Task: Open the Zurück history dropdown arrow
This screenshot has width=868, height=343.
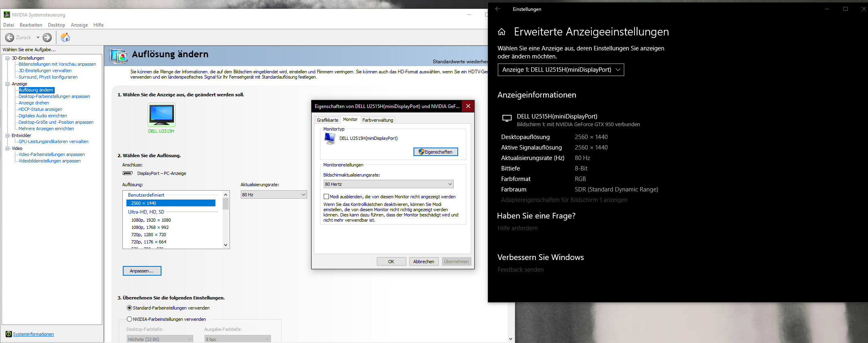Action: 38,37
